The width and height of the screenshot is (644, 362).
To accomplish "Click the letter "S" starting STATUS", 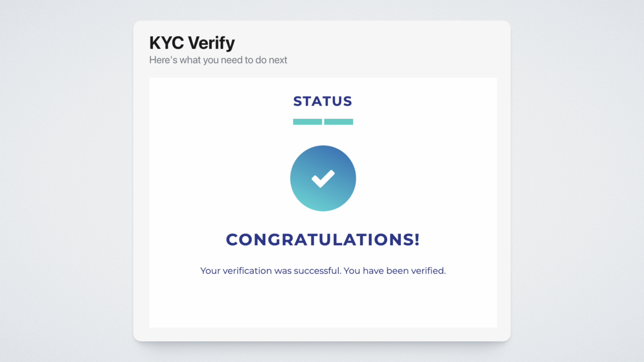I will pyautogui.click(x=298, y=101).
